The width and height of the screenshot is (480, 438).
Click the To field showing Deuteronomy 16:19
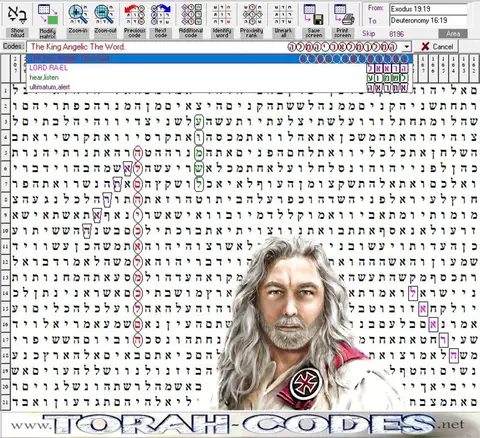pos(428,21)
